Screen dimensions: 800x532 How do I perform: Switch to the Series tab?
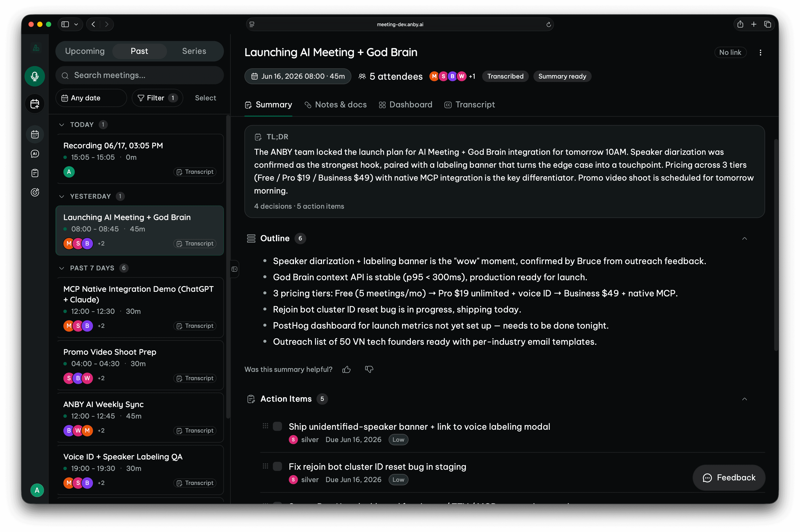click(194, 51)
